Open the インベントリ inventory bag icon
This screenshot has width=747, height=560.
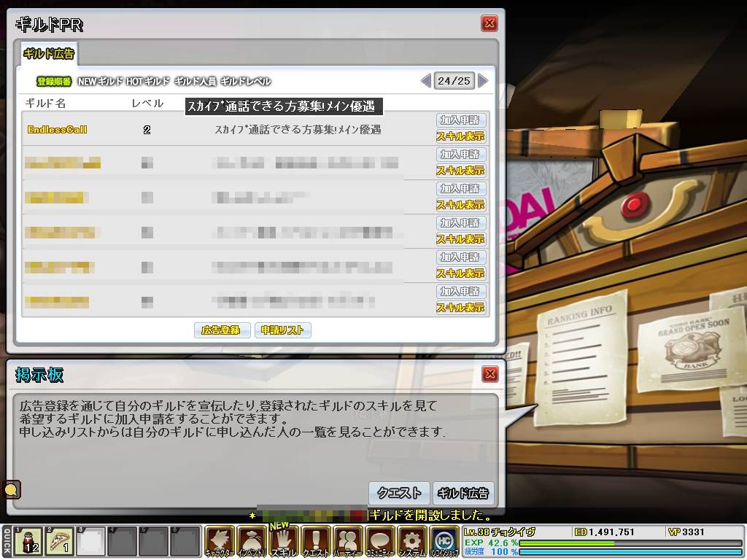pyautogui.click(x=252, y=541)
